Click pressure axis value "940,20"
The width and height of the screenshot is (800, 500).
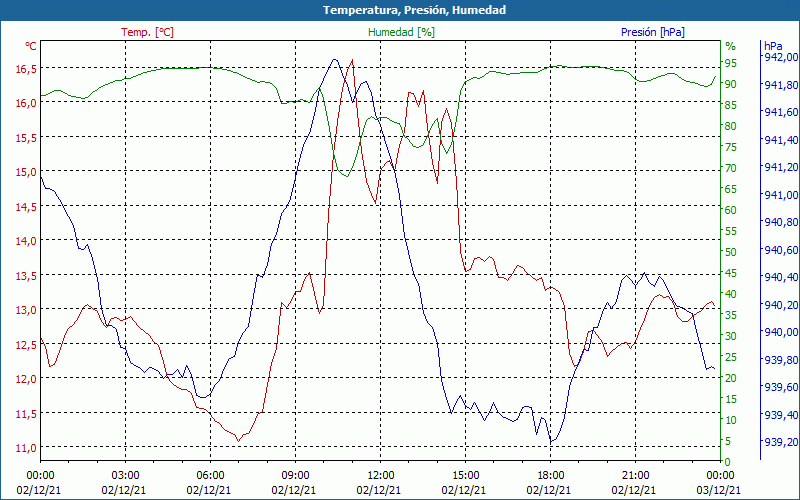(x=781, y=305)
